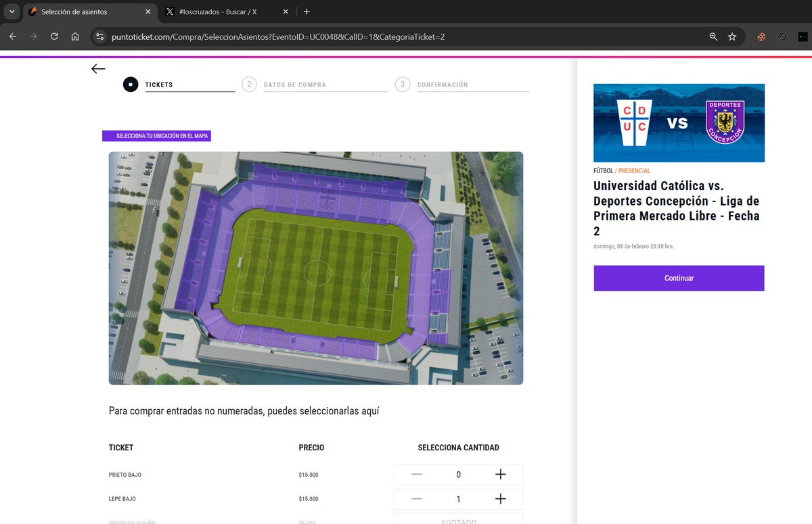Click the step 3 circle icon
The image size is (812, 524).
pyautogui.click(x=403, y=85)
